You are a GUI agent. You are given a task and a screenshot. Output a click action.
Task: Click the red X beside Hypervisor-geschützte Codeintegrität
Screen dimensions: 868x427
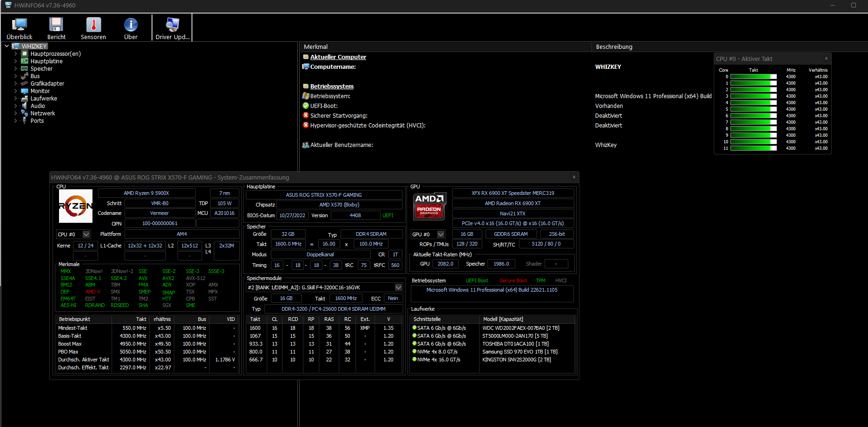tap(306, 125)
